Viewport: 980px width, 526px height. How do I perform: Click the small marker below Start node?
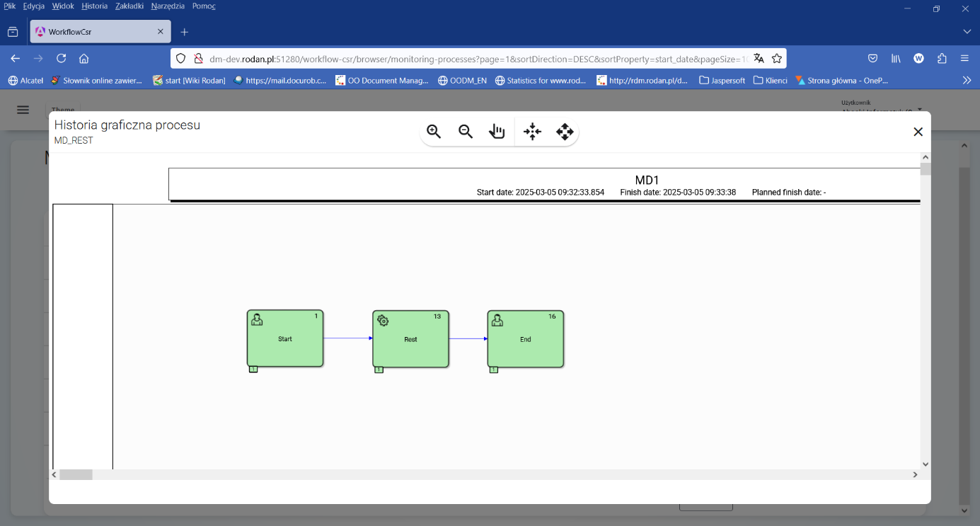(x=253, y=370)
